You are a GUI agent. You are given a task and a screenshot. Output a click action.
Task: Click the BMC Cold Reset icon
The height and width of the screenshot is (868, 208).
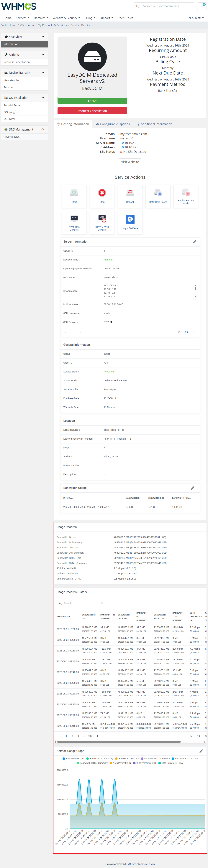click(158, 193)
